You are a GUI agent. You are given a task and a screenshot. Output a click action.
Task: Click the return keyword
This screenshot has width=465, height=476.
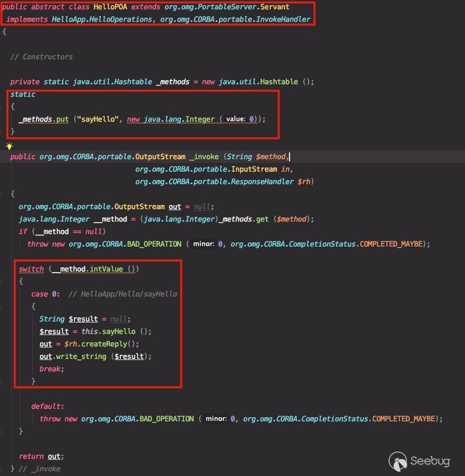(x=31, y=456)
